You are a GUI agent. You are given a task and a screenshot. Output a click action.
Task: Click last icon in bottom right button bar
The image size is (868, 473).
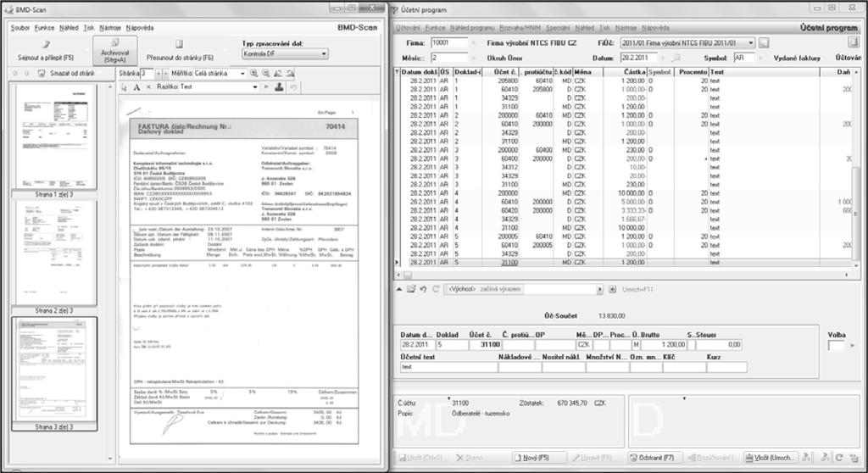coord(853,458)
